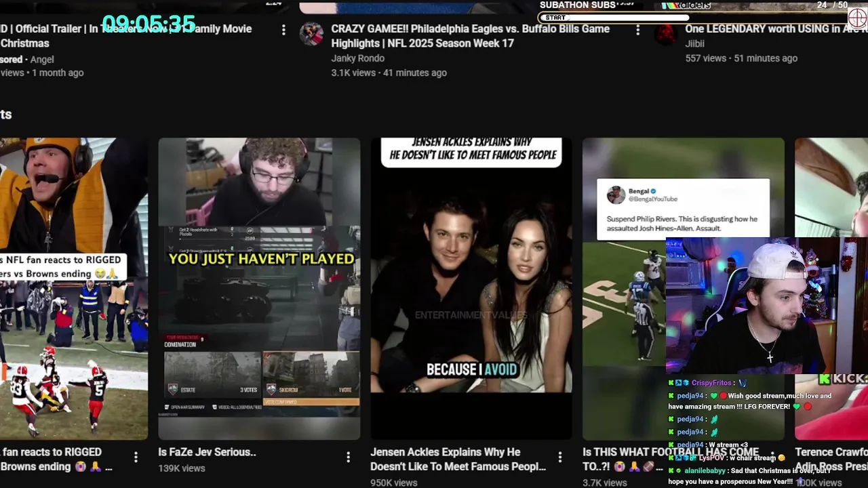Screen dimensions: 868x488
Task: Click CrispyFritos username in chat overlay
Action: [x=711, y=383]
